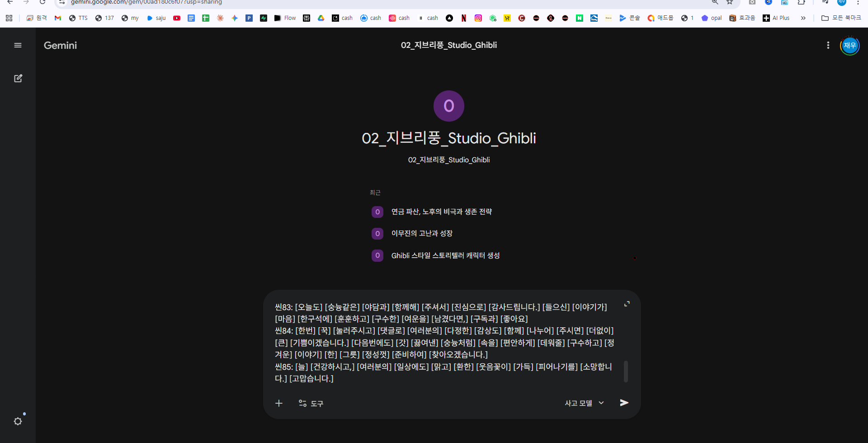
Task: Click the purple Gem avatar circle
Action: [449, 106]
